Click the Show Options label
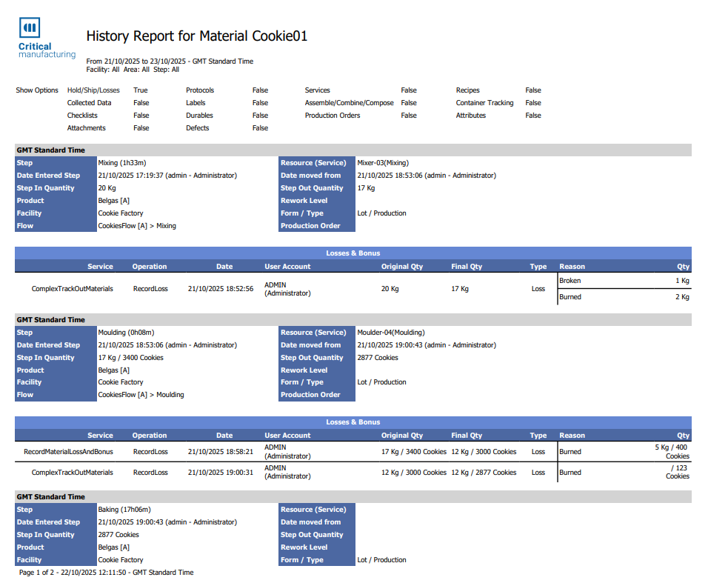 (x=36, y=90)
